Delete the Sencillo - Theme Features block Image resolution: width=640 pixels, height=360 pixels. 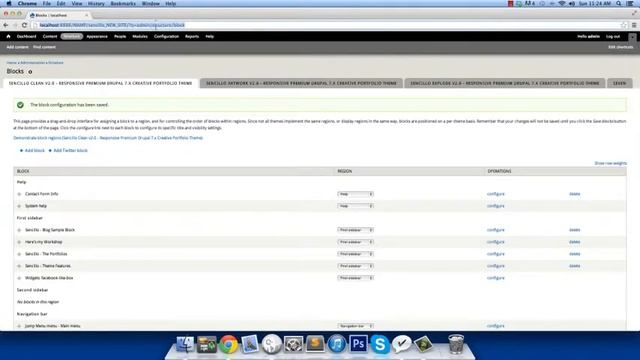tap(574, 266)
